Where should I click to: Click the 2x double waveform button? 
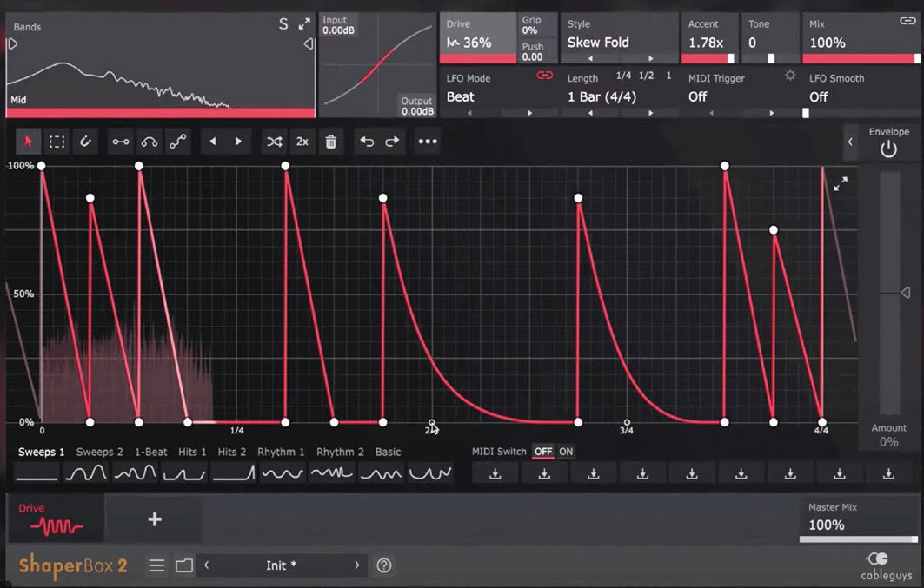[302, 142]
